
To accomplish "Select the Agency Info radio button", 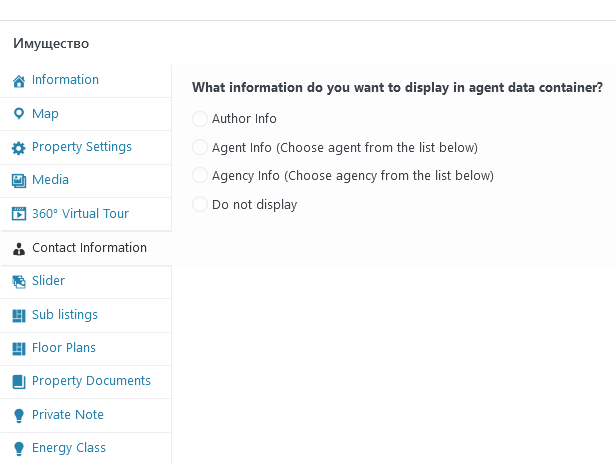I will [200, 175].
